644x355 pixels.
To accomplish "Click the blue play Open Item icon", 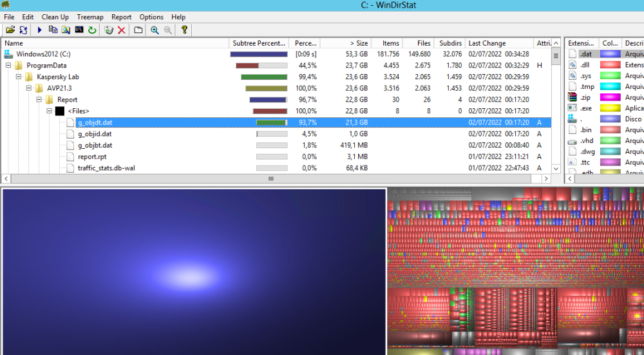I will pyautogui.click(x=39, y=30).
